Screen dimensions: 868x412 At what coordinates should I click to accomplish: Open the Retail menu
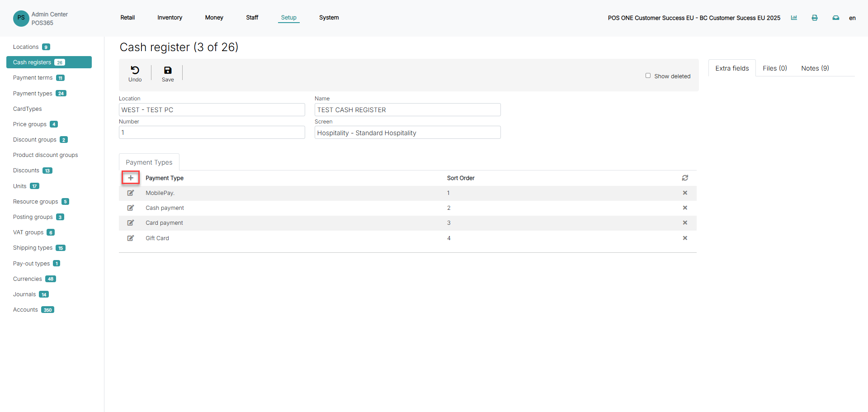click(127, 18)
